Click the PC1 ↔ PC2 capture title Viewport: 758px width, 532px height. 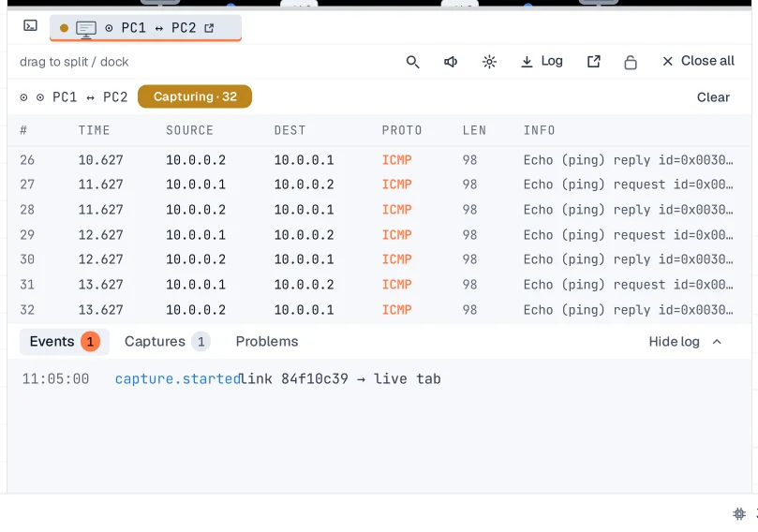pos(90,97)
